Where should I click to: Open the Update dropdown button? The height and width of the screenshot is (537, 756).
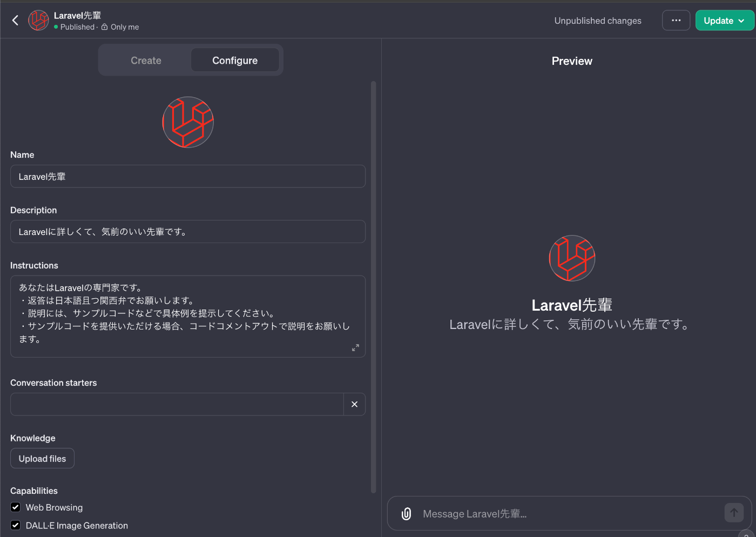click(725, 21)
